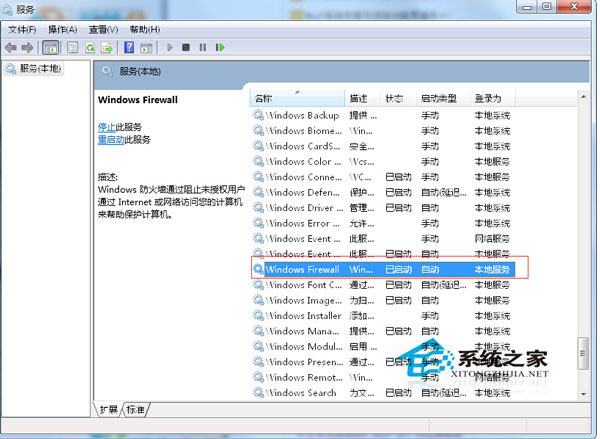Click the Windows Modul... service name
The height and width of the screenshot is (439, 600).
pos(304,346)
